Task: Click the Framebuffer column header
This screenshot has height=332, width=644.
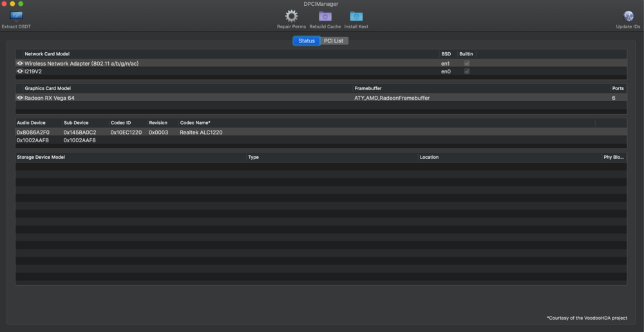Action: point(368,88)
